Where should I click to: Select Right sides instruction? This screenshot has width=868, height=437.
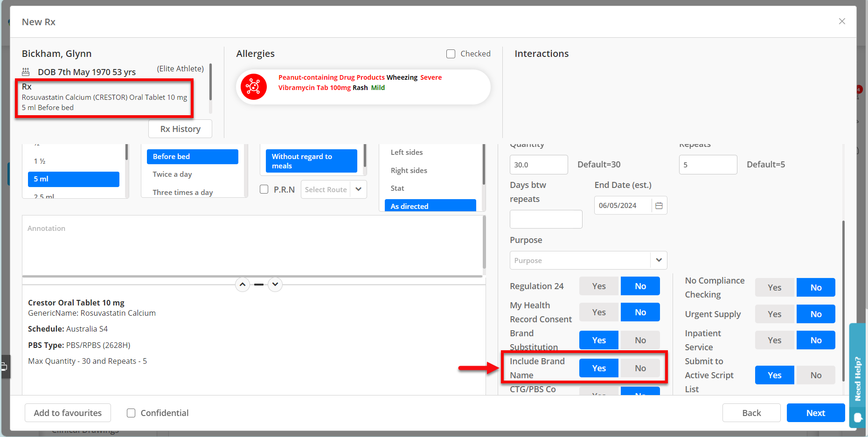point(431,170)
